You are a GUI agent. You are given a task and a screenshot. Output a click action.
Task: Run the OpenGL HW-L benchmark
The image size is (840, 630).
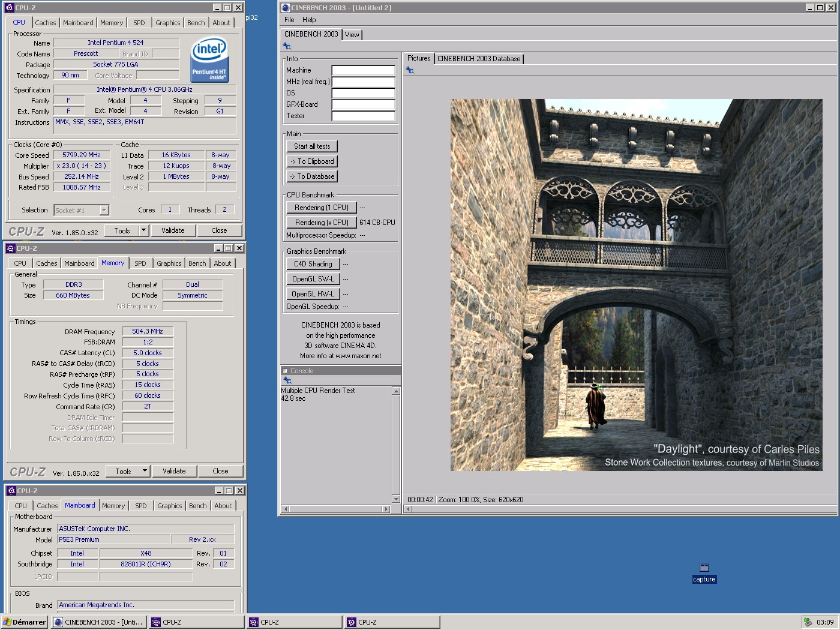click(313, 294)
